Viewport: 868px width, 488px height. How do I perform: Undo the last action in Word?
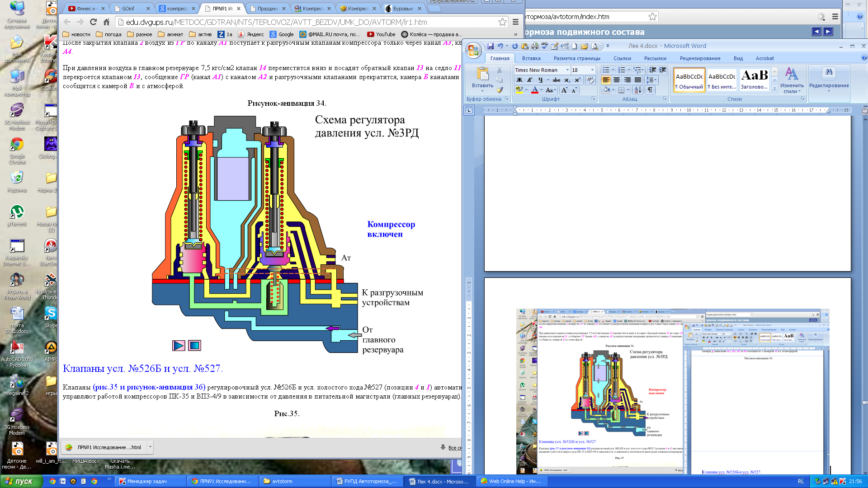500,46
